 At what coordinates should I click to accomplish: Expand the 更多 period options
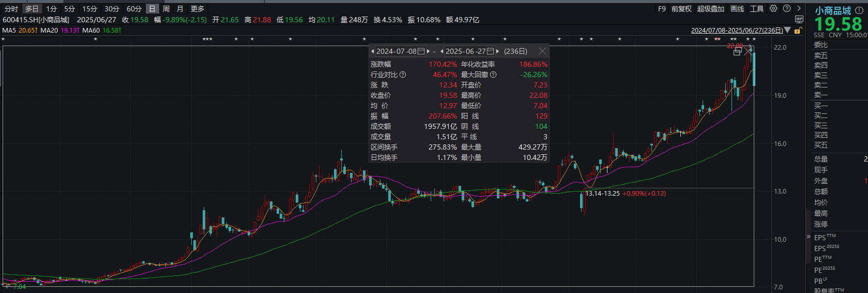point(197,9)
